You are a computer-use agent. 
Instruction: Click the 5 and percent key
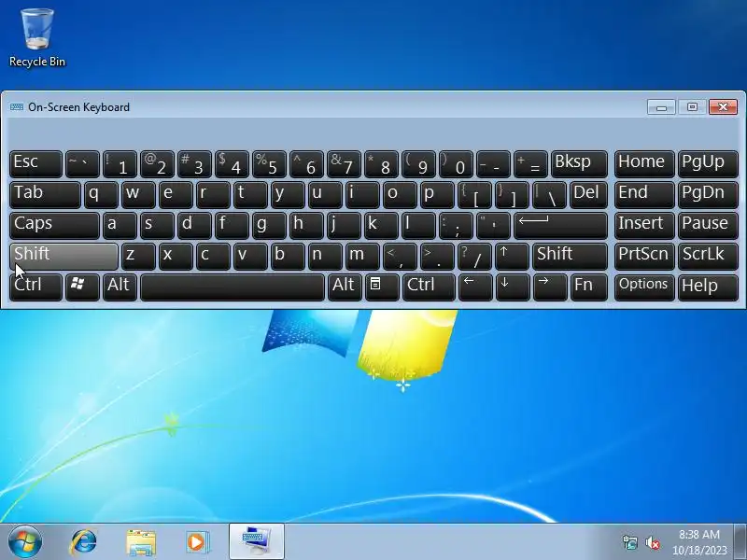[x=270, y=164]
